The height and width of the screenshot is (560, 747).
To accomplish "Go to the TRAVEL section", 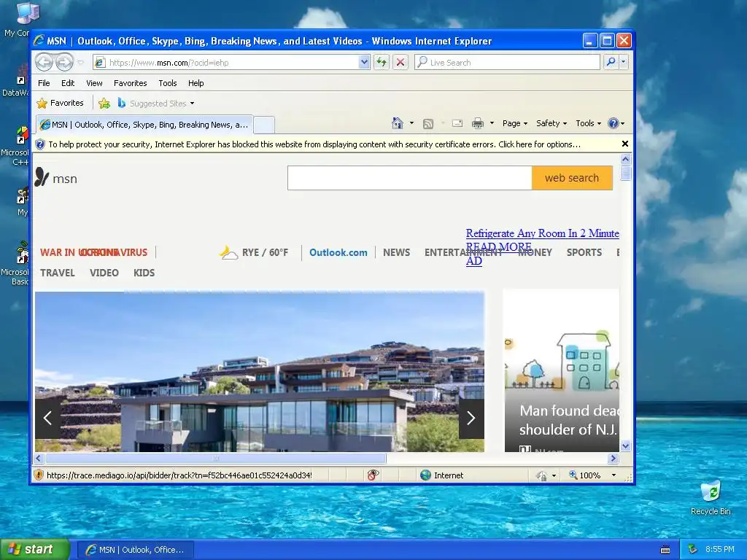I will coord(57,273).
